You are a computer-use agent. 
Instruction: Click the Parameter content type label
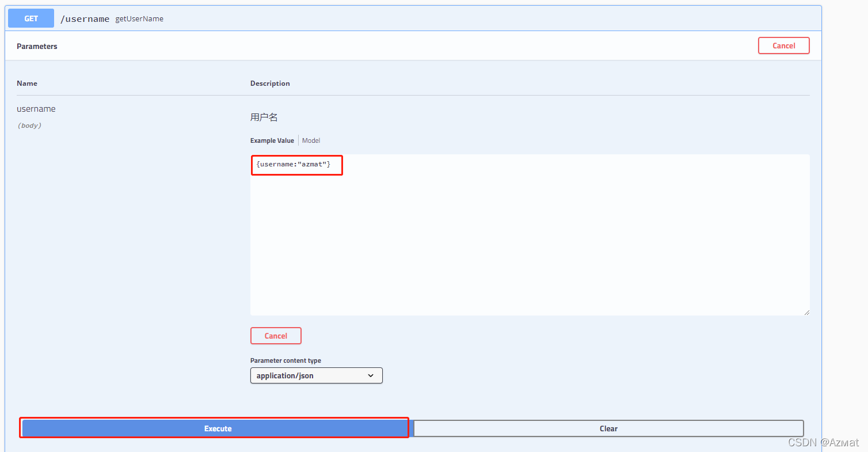pyautogui.click(x=285, y=360)
